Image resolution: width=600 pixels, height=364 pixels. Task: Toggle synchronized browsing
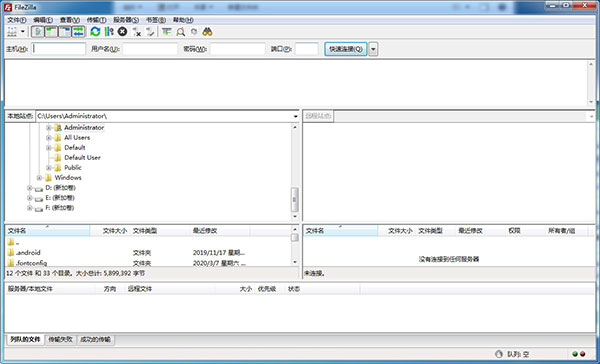click(194, 32)
